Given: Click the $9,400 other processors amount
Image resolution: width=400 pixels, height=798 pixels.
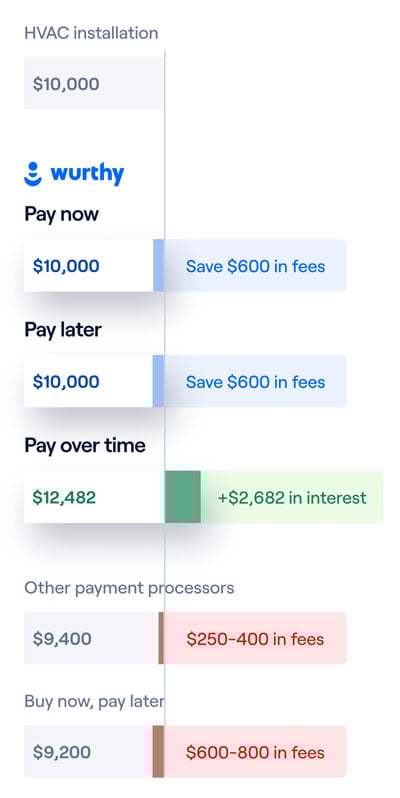Looking at the screenshot, I should (x=62, y=639).
